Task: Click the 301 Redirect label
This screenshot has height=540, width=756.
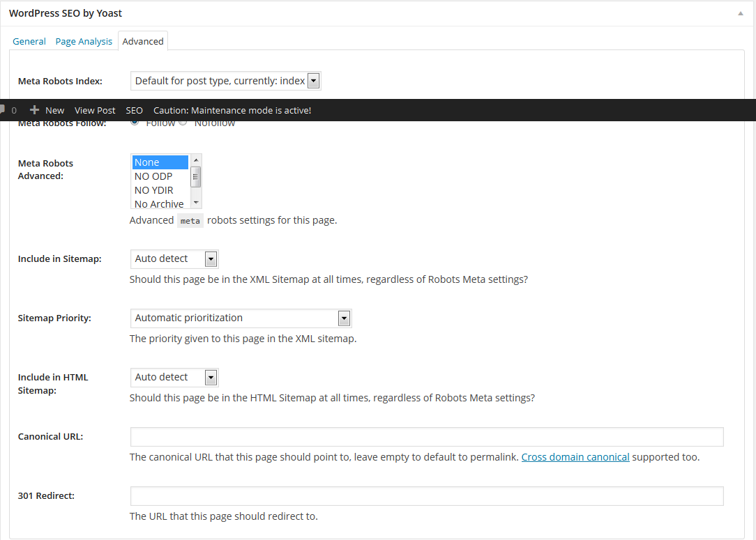Action: (x=46, y=495)
